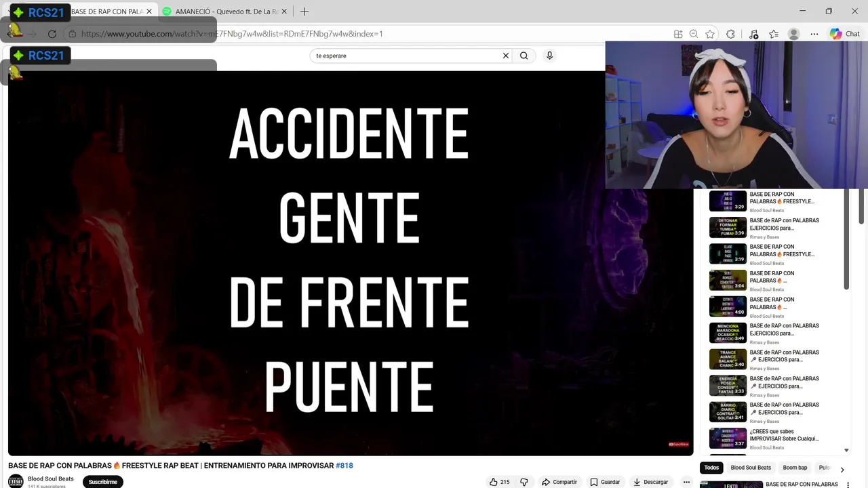Close the AMANECIÓ Quevedo tab
This screenshot has height=488, width=868.
284,12
